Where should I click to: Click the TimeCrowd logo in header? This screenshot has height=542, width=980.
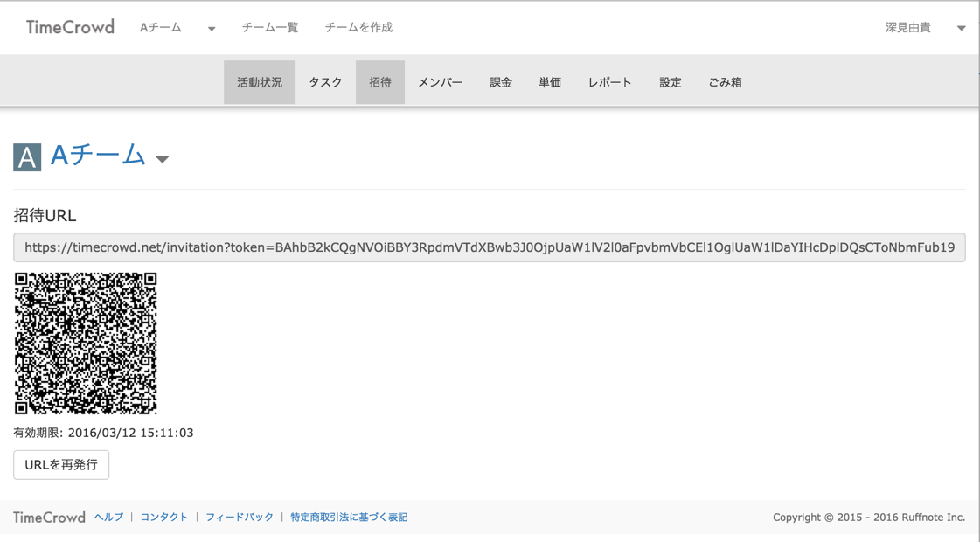pos(70,27)
